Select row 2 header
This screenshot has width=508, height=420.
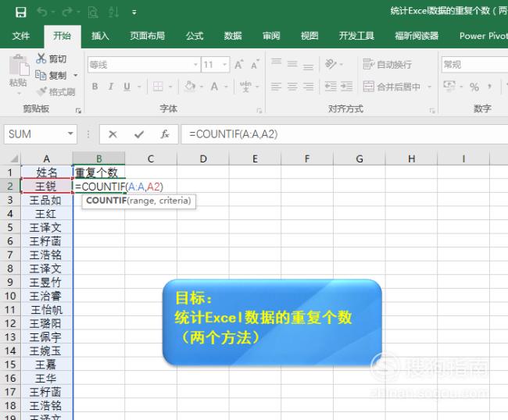click(x=10, y=186)
